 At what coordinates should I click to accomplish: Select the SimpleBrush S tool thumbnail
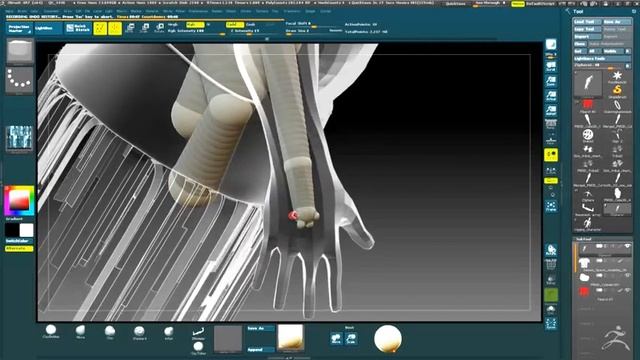(617, 91)
